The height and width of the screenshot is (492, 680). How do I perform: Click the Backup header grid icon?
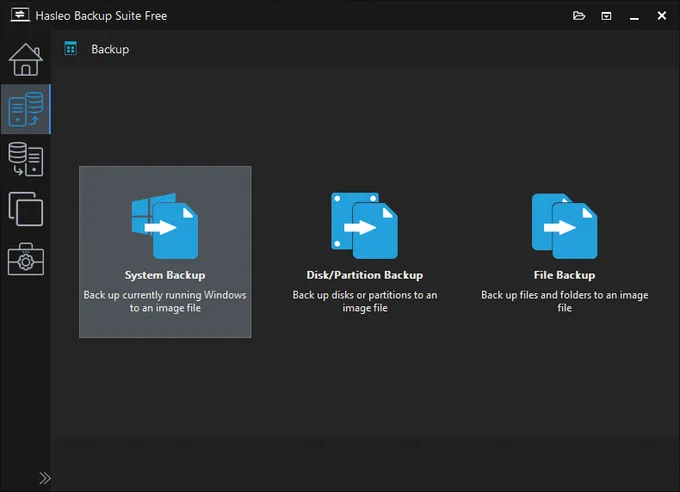pos(70,49)
